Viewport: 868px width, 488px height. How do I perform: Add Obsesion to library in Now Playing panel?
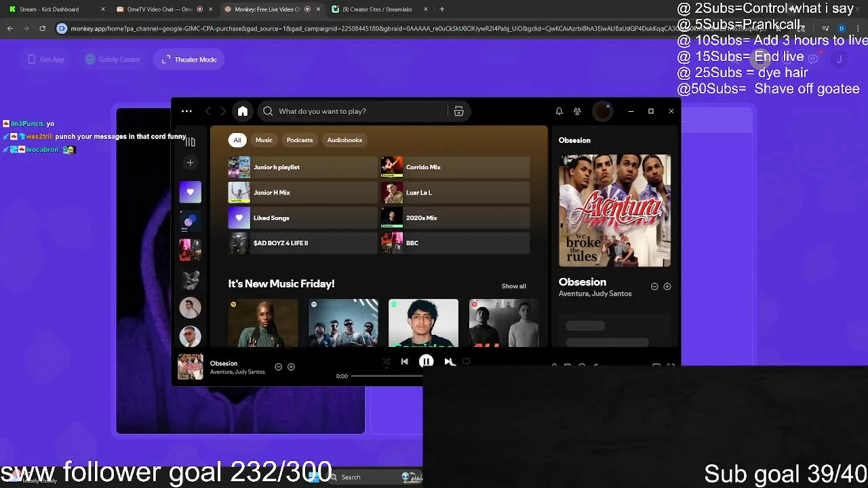coord(667,287)
